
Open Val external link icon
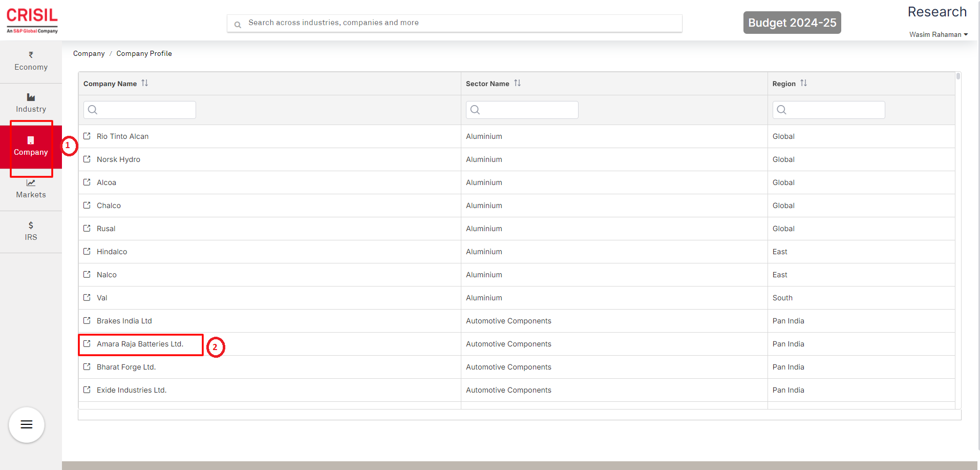point(87,297)
